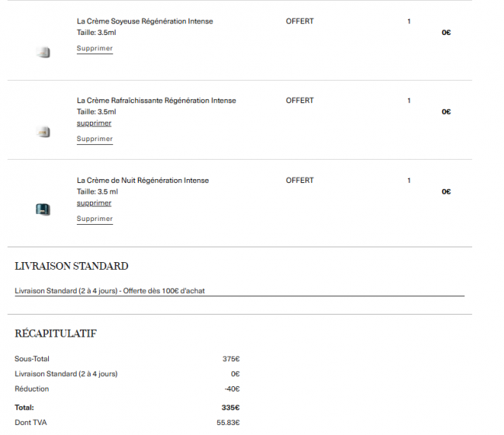The height and width of the screenshot is (435, 504).
Task: Click the Crème Soyeuse product thumbnail
Action: pos(43,52)
